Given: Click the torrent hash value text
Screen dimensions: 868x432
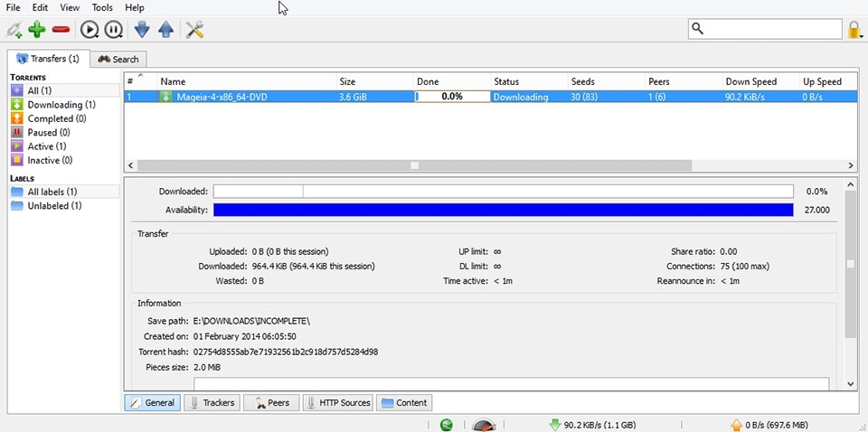Looking at the screenshot, I should pyautogui.click(x=286, y=352).
